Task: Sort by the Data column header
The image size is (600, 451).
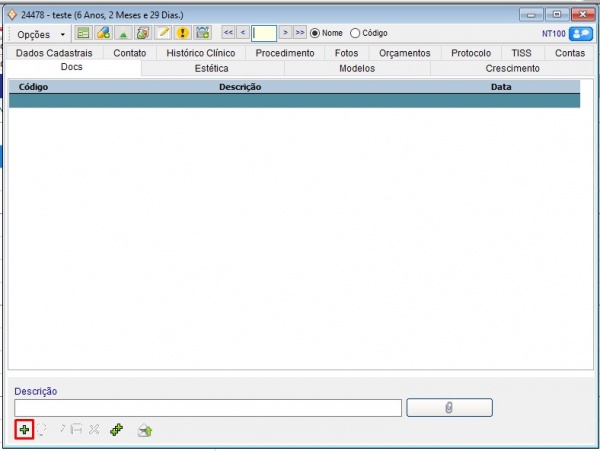Action: pyautogui.click(x=501, y=87)
